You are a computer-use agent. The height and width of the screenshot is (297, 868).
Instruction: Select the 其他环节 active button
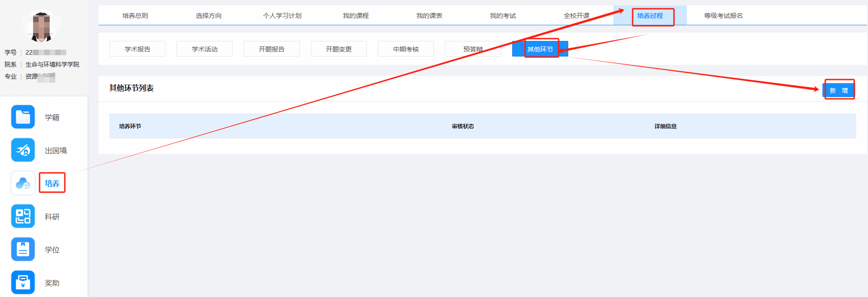540,49
